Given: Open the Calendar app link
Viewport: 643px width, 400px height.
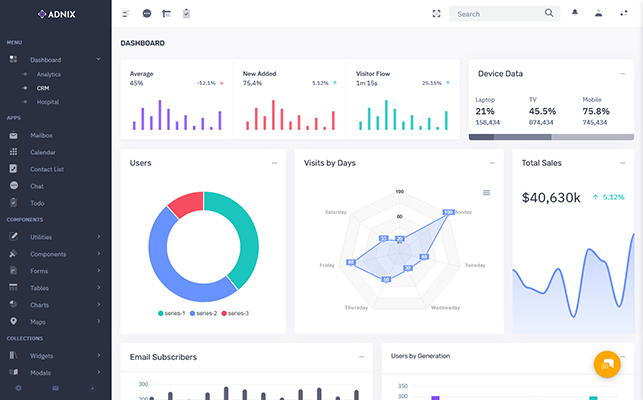Looking at the screenshot, I should tap(42, 152).
